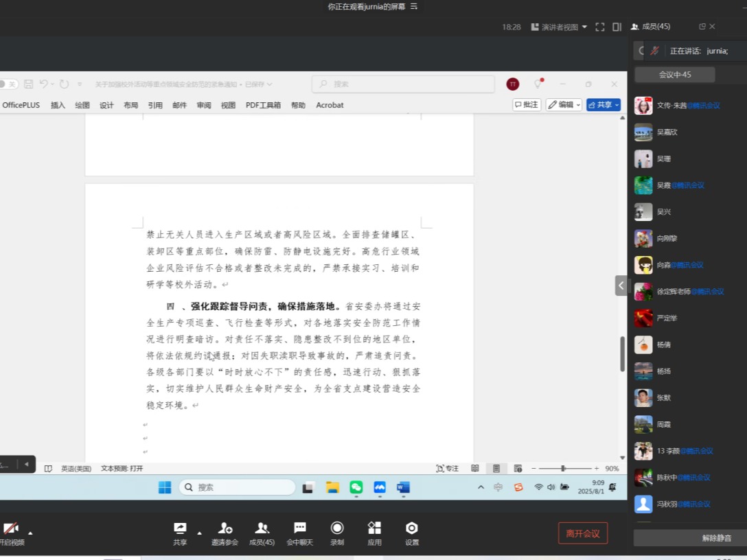Toggle the AutoSave switch in Word

8,84
